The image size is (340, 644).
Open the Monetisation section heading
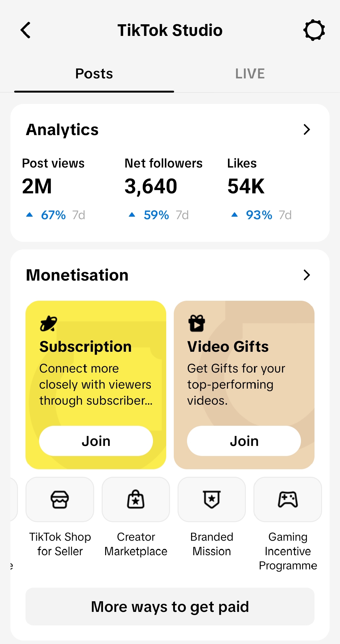point(77,275)
